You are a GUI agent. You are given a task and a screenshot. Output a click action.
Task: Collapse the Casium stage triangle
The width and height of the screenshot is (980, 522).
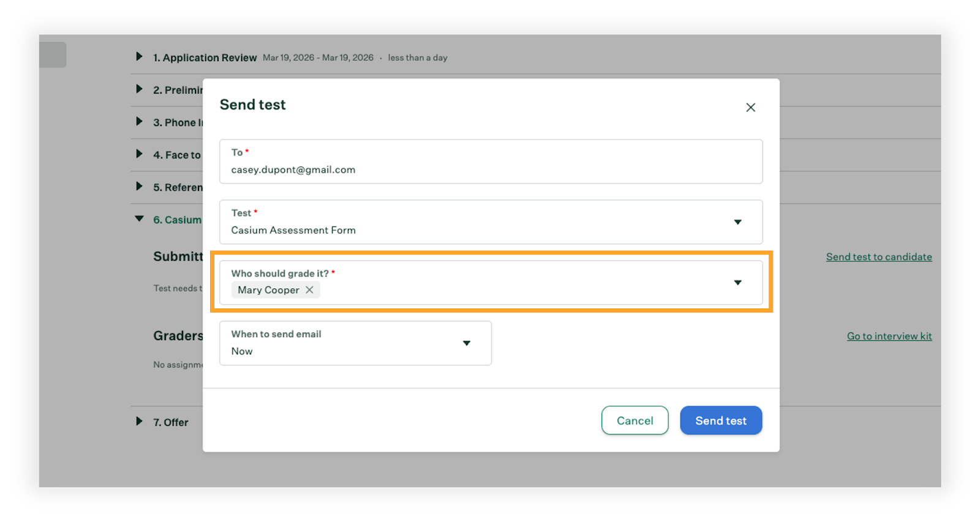click(139, 219)
